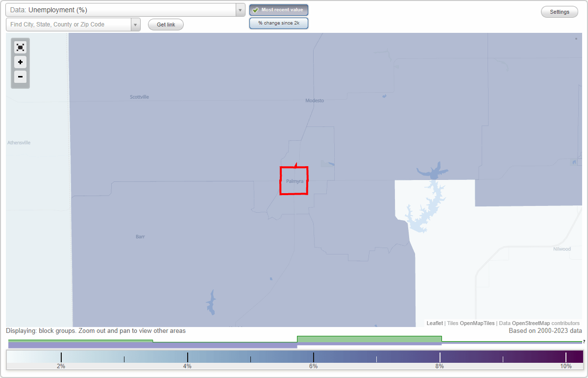Follow the Leaflet attribution link
The height and width of the screenshot is (378, 588).
(434, 323)
